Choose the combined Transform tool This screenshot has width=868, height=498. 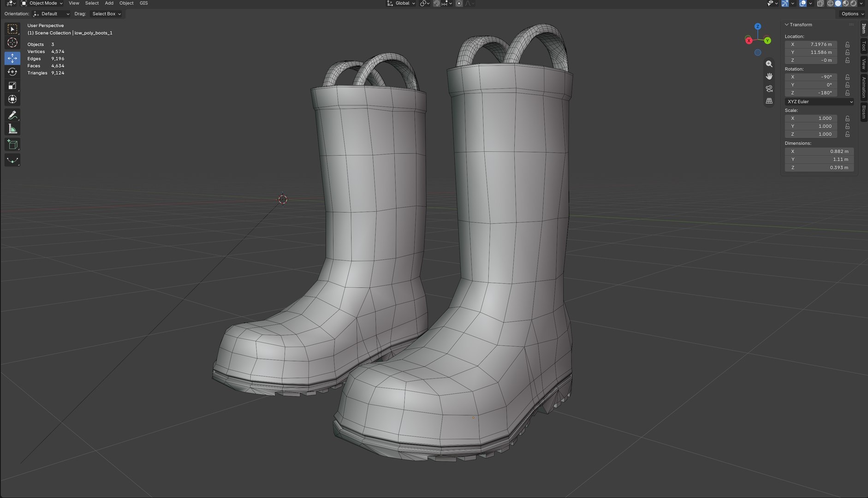coord(12,99)
